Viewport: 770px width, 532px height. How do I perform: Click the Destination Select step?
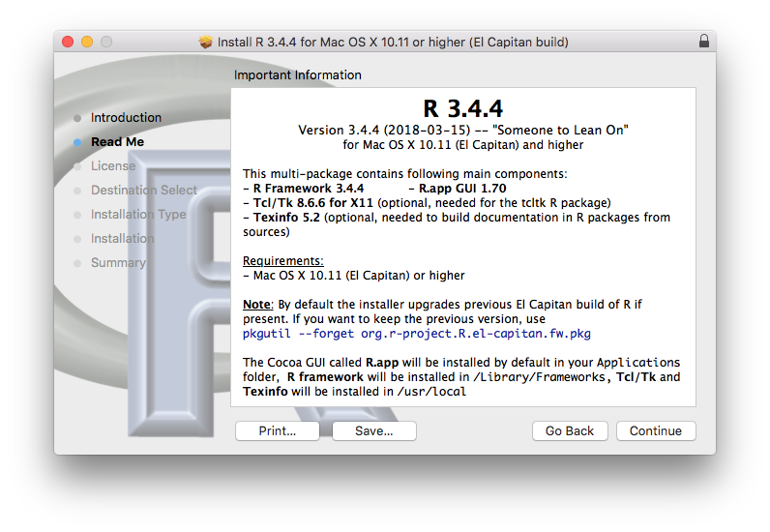(143, 191)
